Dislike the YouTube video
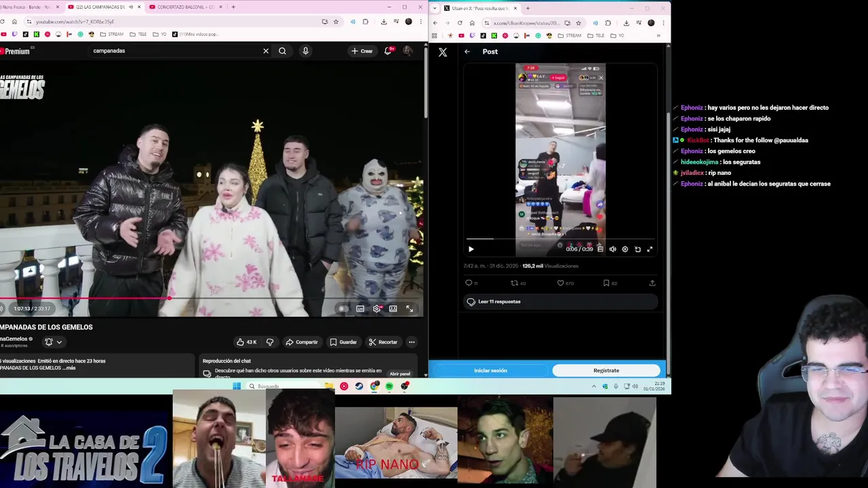This screenshot has height=488, width=868. click(x=270, y=342)
